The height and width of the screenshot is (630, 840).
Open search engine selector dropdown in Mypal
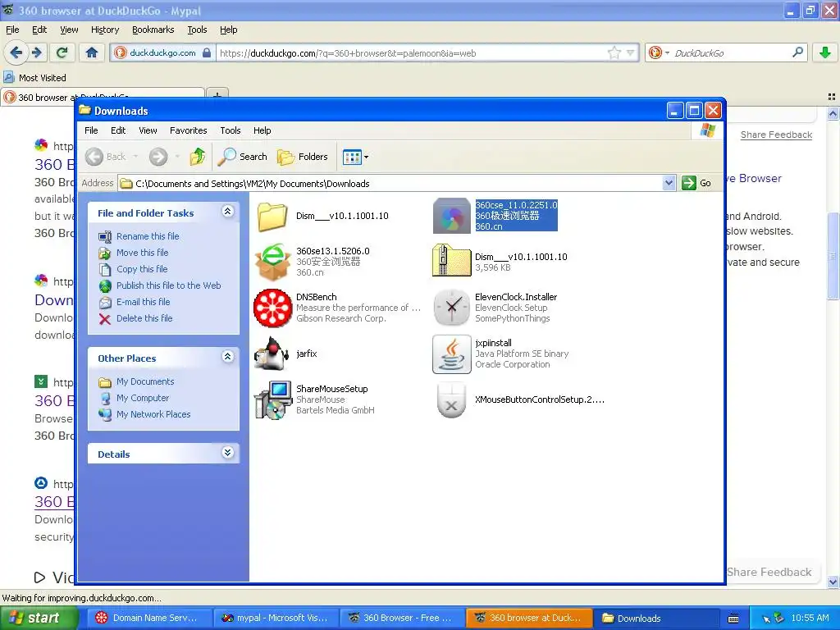(x=659, y=52)
